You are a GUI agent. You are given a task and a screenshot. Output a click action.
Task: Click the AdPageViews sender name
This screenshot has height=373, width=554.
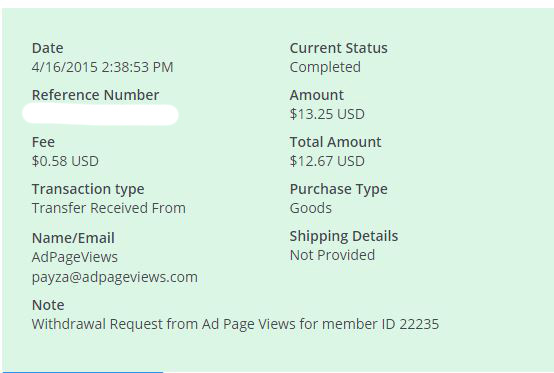(x=75, y=257)
